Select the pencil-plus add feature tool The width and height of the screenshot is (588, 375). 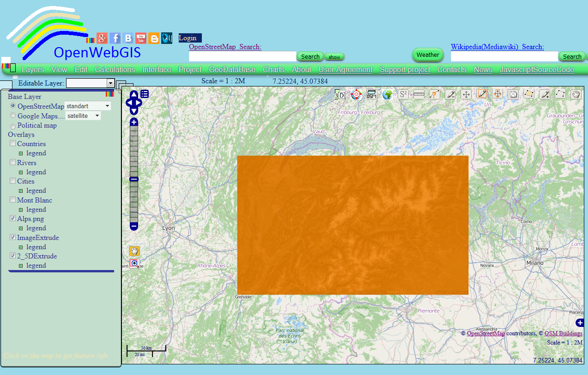tap(545, 94)
